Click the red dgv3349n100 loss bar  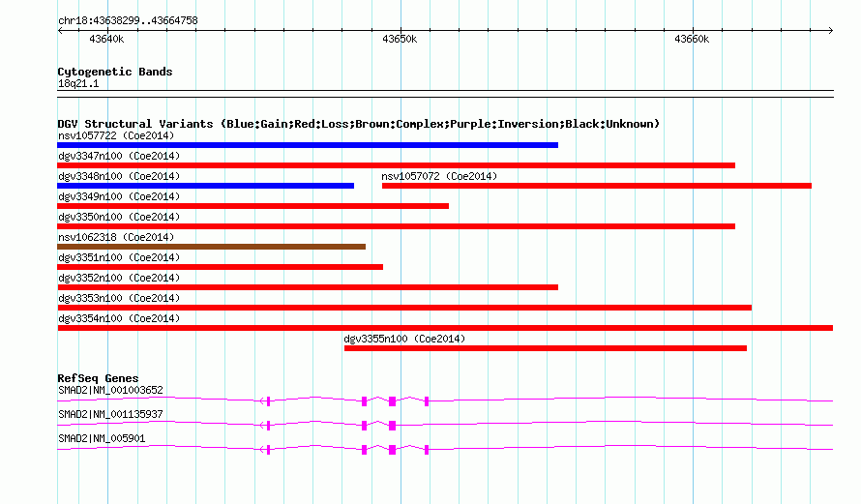252,206
